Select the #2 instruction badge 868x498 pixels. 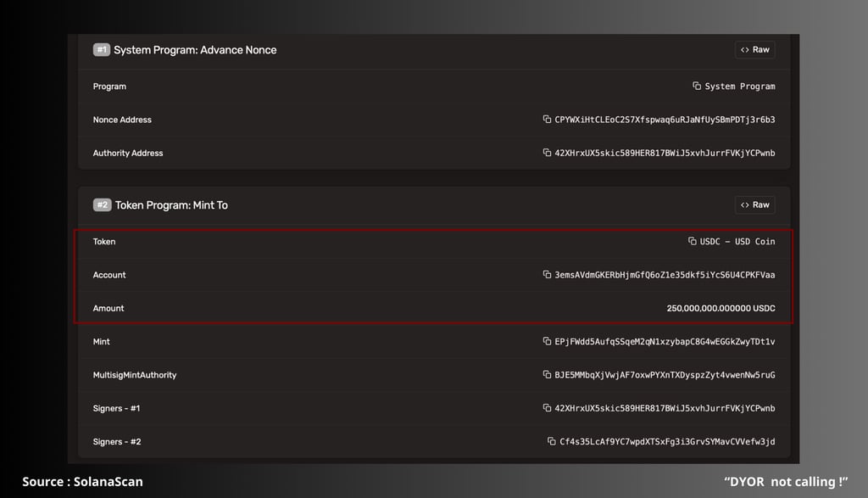[x=102, y=205]
